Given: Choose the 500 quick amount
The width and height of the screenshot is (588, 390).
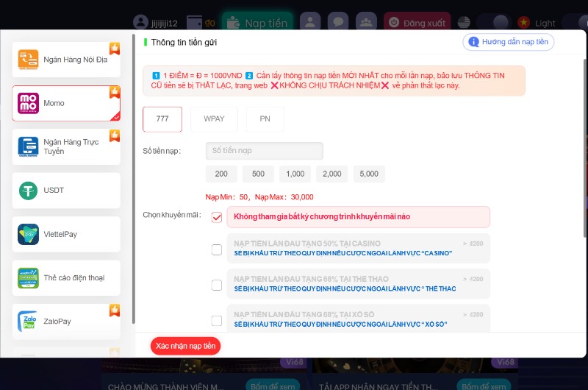Looking at the screenshot, I should tap(258, 174).
